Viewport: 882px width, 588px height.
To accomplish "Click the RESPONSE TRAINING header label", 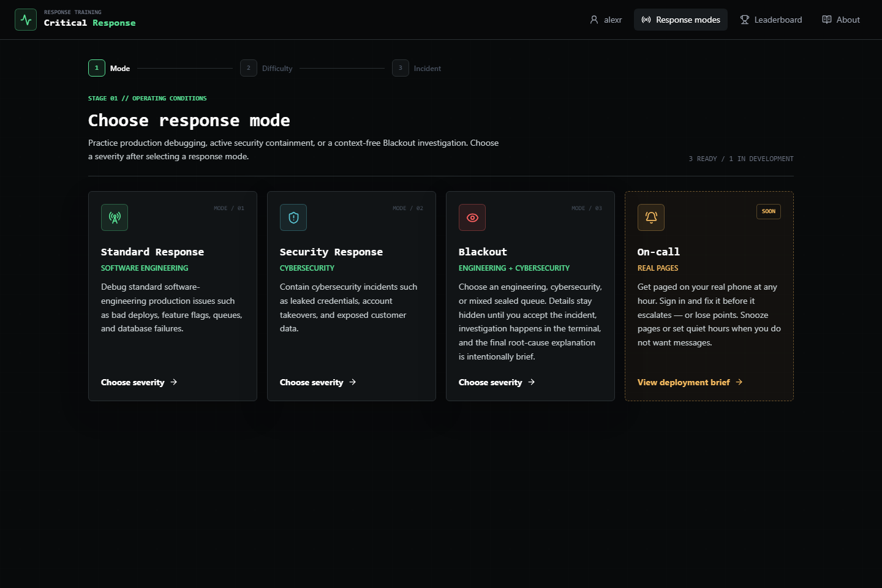I will (x=73, y=12).
